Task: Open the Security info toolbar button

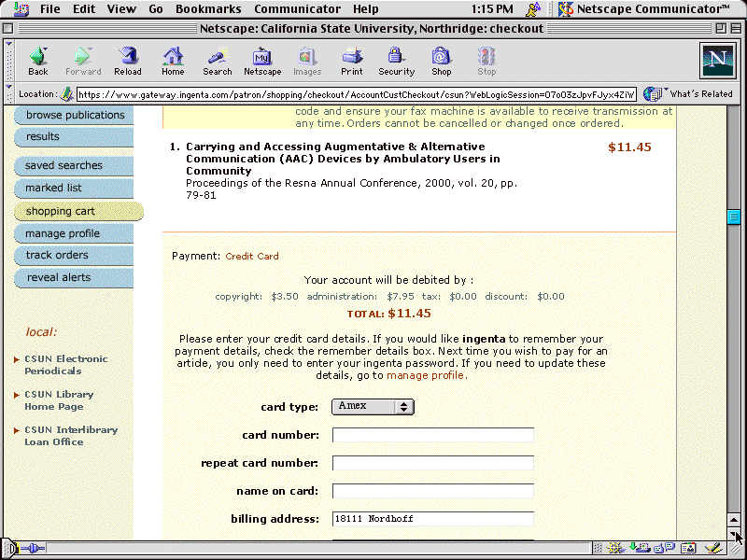Action: click(x=396, y=62)
